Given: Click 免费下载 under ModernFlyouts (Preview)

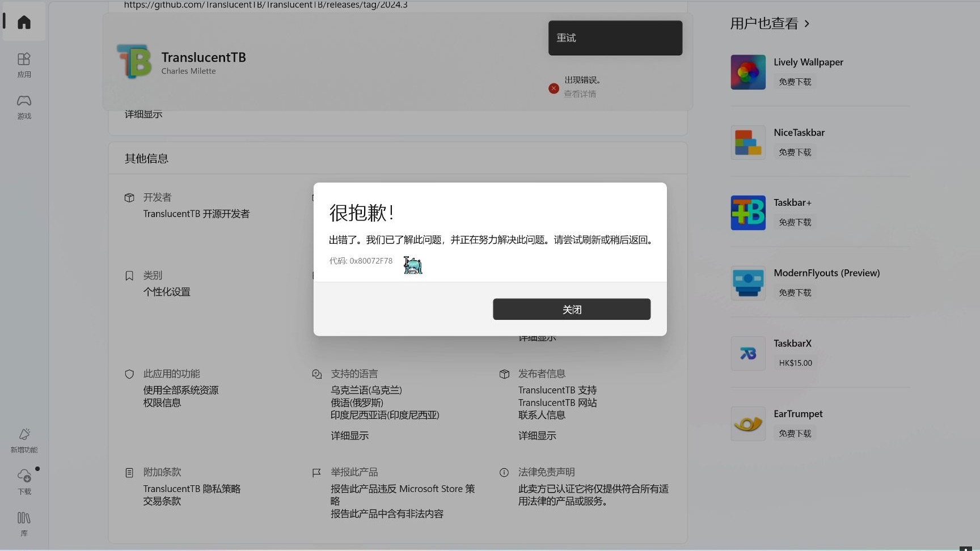Looking at the screenshot, I should coord(795,293).
